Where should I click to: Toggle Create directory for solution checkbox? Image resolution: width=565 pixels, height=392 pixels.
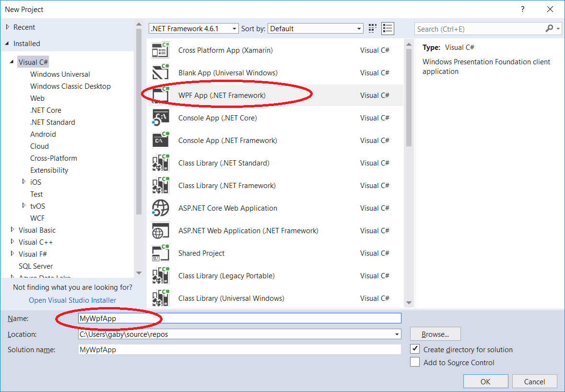point(415,349)
